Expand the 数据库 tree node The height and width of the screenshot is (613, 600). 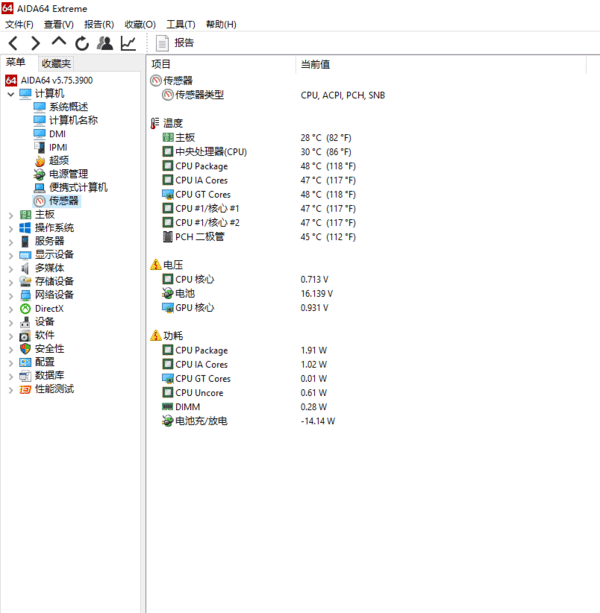11,376
